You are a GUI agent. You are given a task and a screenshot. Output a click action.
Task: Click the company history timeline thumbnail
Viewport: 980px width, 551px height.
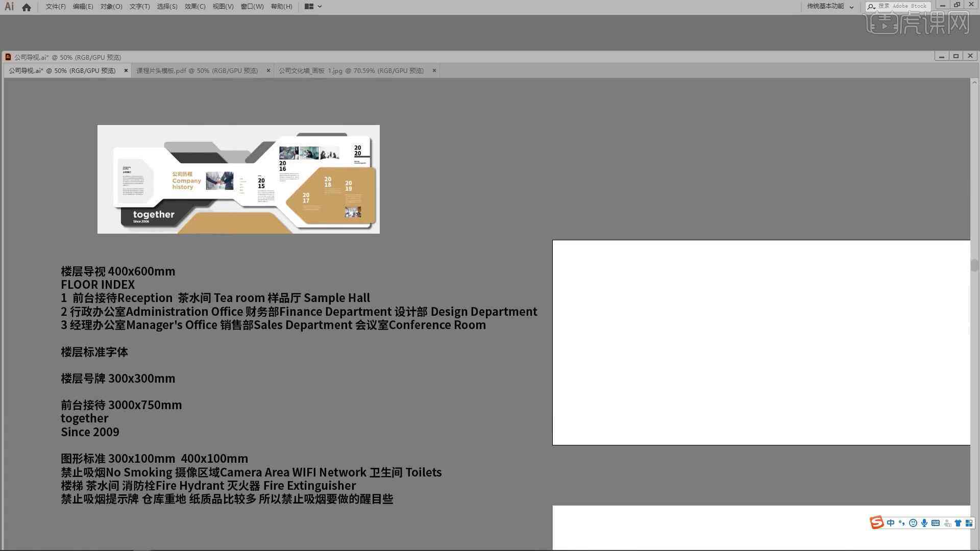tap(238, 179)
